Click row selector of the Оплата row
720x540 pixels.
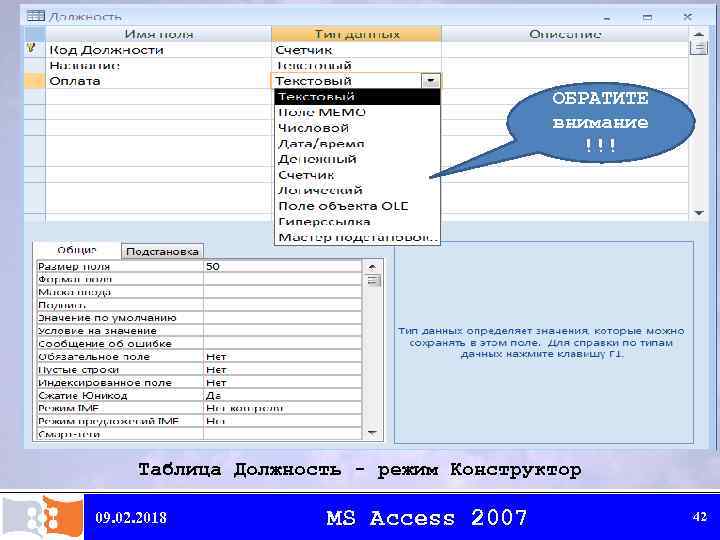point(34,81)
